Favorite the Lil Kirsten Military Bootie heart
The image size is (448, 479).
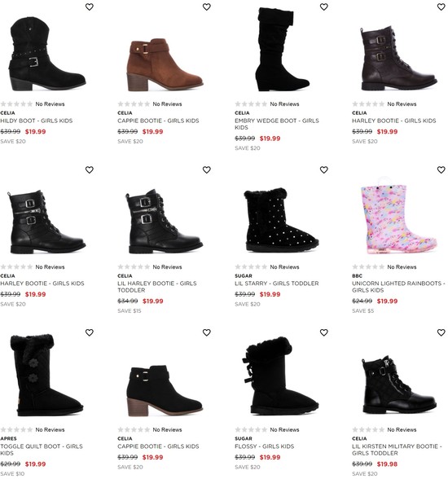pyautogui.click(x=441, y=332)
